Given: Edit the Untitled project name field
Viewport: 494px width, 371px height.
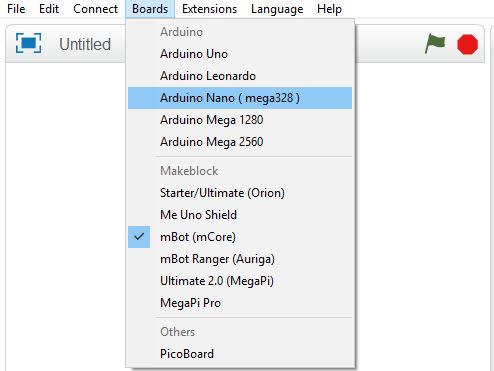Looking at the screenshot, I should click(85, 44).
